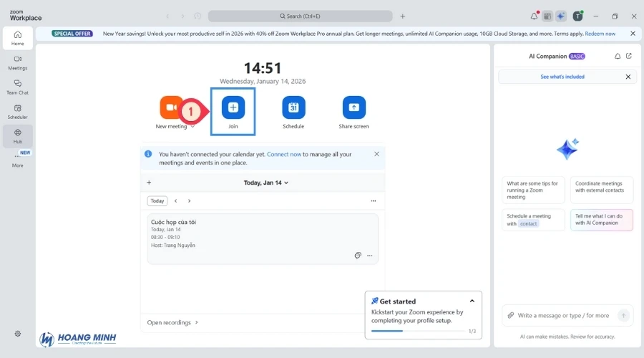The height and width of the screenshot is (358, 644).
Task: Open the Schedule calendar icon
Action: pos(293,107)
